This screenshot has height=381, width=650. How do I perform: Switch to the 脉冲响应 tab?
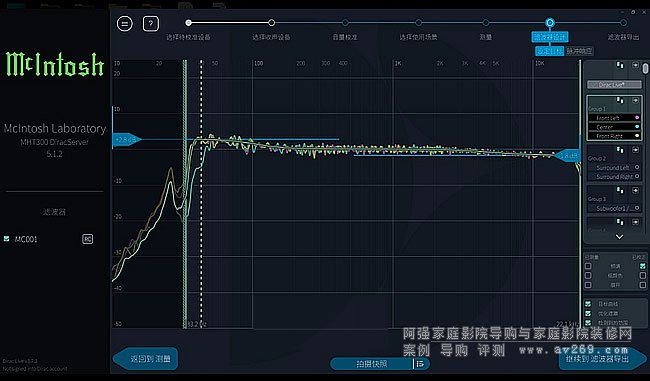coord(579,51)
